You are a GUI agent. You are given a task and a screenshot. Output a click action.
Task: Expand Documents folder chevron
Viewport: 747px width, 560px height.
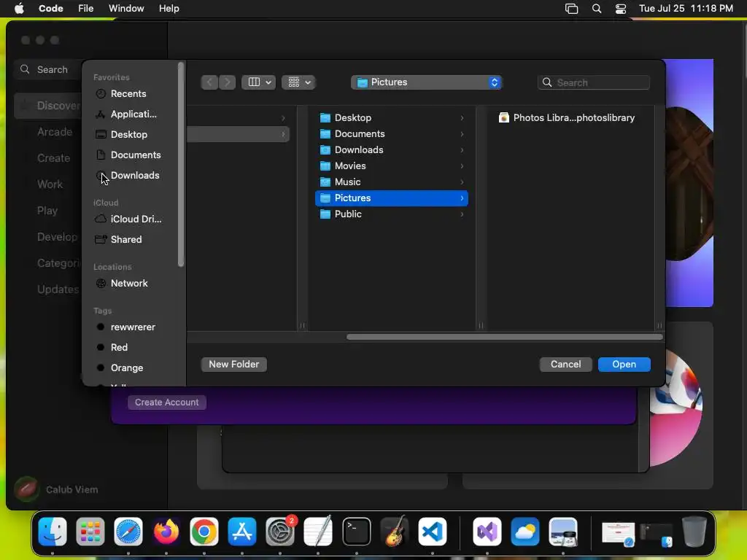pos(462,134)
